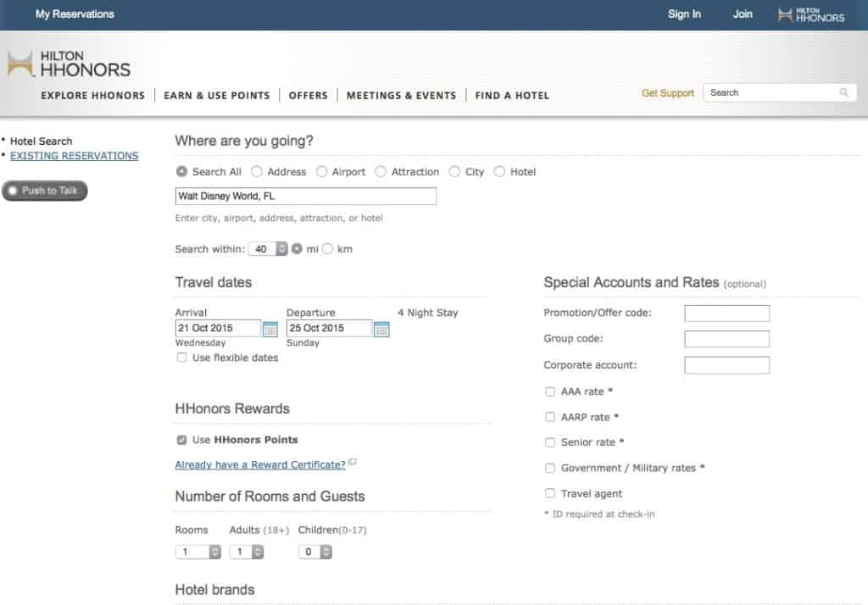Viewport: 868px width, 605px height.
Task: Select the City radio button
Action: [454, 172]
